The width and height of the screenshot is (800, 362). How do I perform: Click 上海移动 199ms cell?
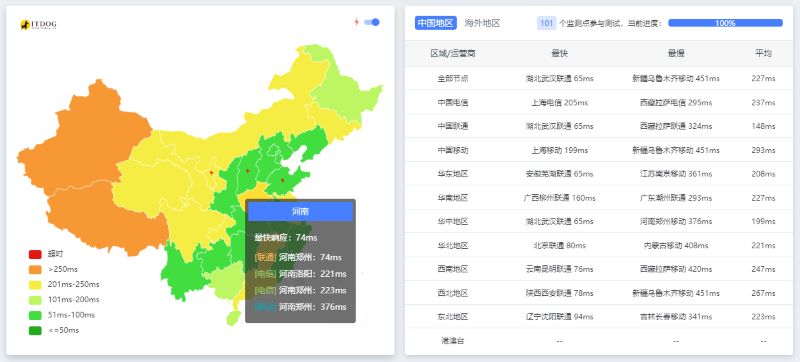(559, 150)
